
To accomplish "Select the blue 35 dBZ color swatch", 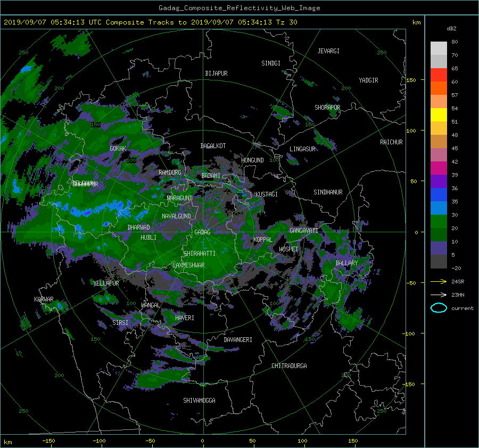I will 439,194.
